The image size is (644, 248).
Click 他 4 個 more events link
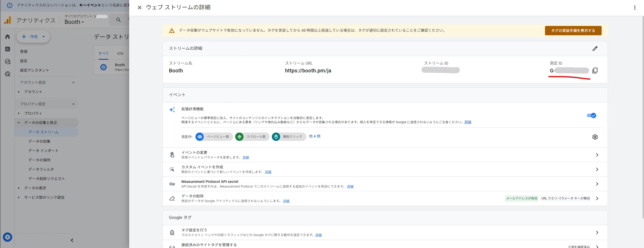[x=314, y=136]
